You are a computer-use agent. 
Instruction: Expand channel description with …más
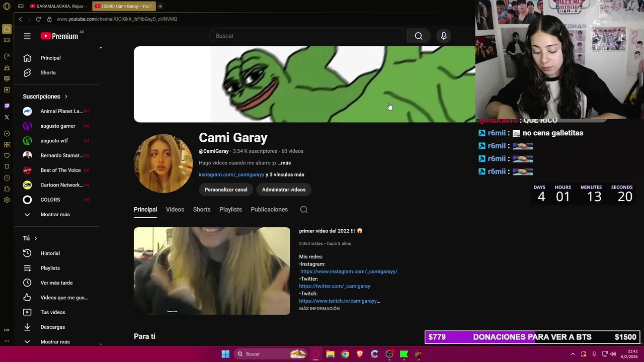point(284,163)
